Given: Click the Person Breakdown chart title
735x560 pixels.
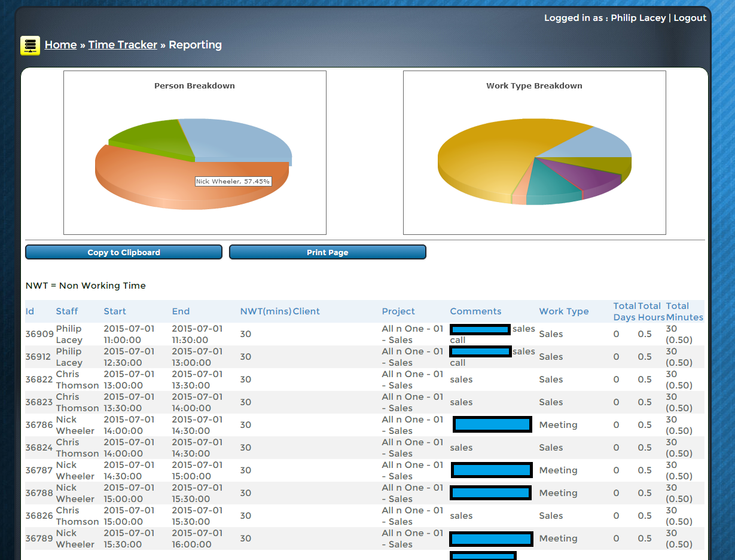Looking at the screenshot, I should tap(194, 85).
